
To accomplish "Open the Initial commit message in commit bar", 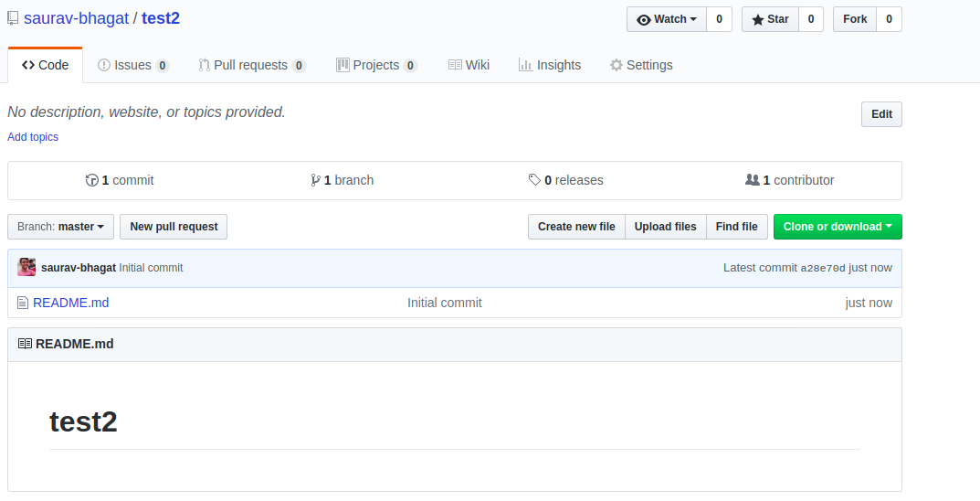I will coord(151,268).
